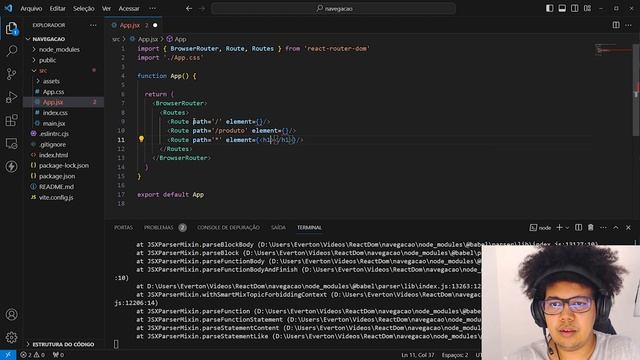This screenshot has height=360, width=640.
Task: Click the VS Code logo icon
Action: 8,8
